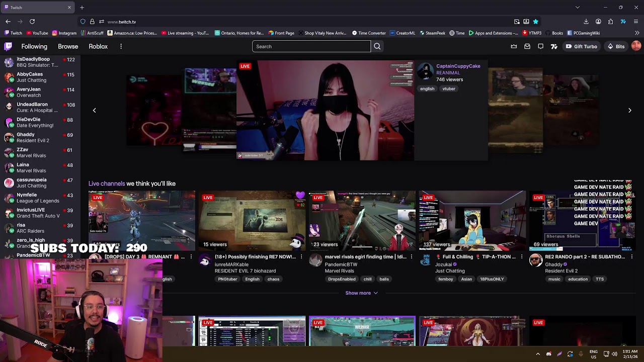Click the Bits button
644x362 pixels.
616,46
